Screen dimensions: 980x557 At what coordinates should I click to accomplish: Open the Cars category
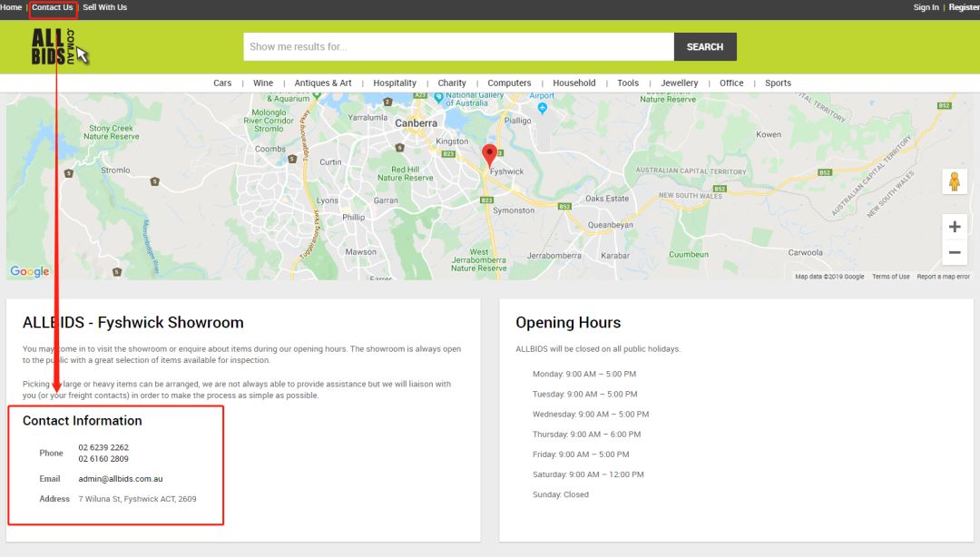222,83
